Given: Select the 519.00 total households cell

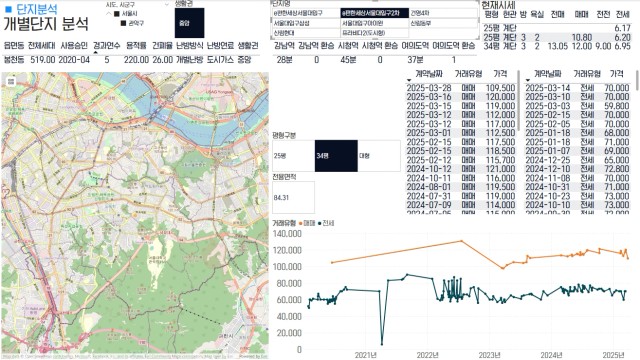Looking at the screenshot, I should point(42,60).
